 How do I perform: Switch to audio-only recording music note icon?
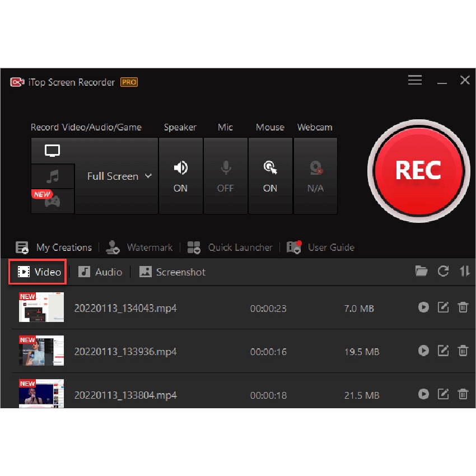pos(53,176)
